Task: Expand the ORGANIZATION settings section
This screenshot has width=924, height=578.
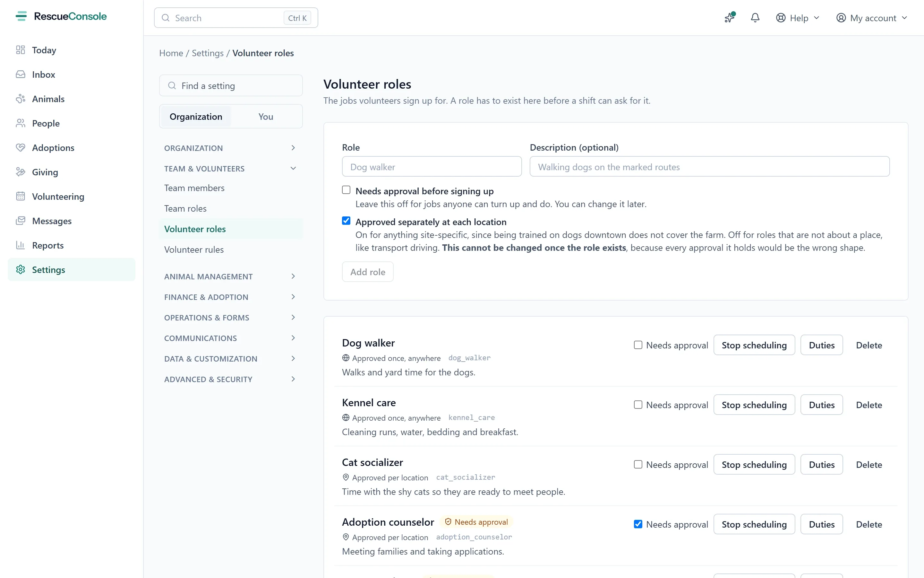Action: (231, 148)
